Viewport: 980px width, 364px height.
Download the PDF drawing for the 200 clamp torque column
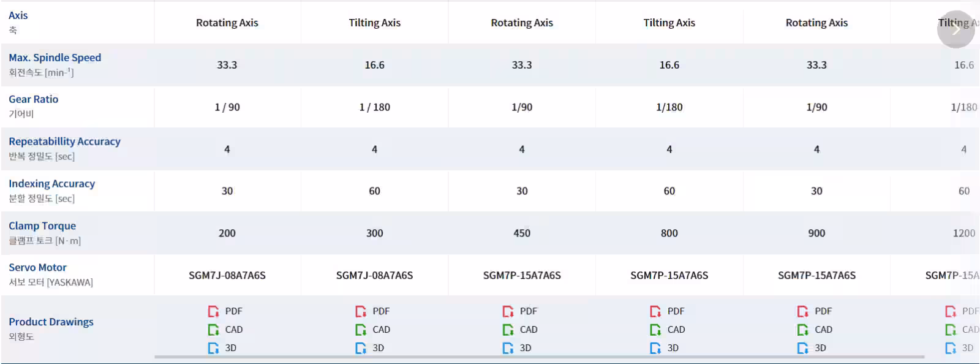(225, 311)
